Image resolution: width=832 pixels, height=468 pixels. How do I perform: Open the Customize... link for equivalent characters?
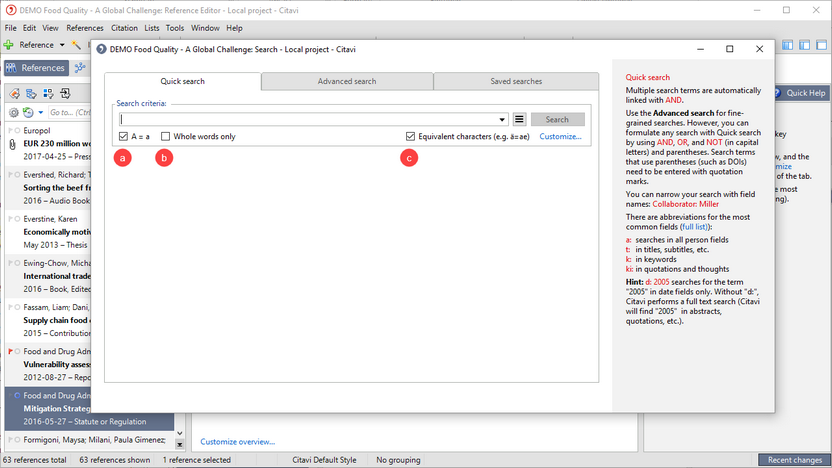(560, 136)
